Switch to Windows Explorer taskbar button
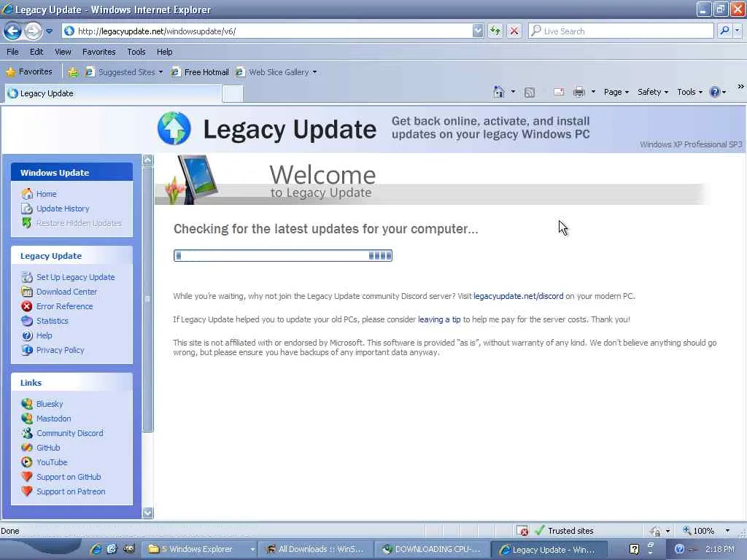This screenshot has height=560, width=747. [200, 549]
